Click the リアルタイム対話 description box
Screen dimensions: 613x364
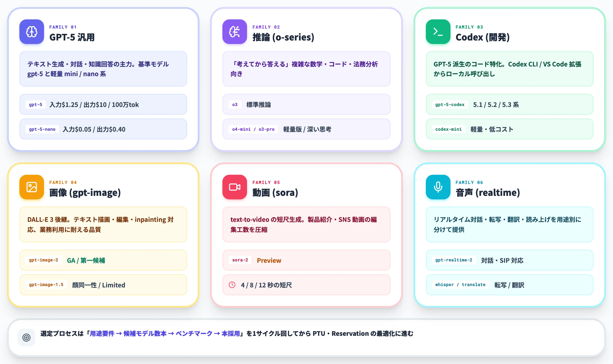pos(510,224)
